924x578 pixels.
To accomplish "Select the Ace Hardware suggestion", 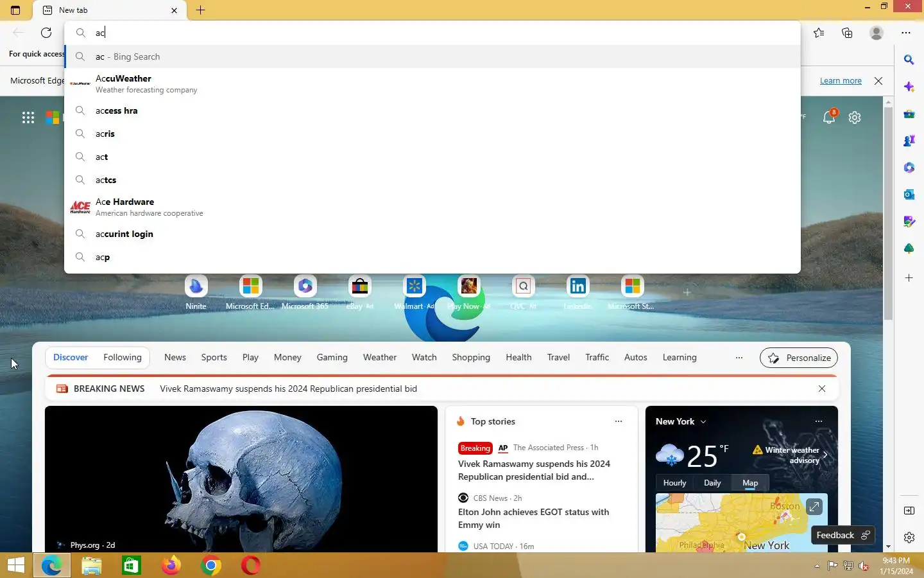I will pos(432,207).
